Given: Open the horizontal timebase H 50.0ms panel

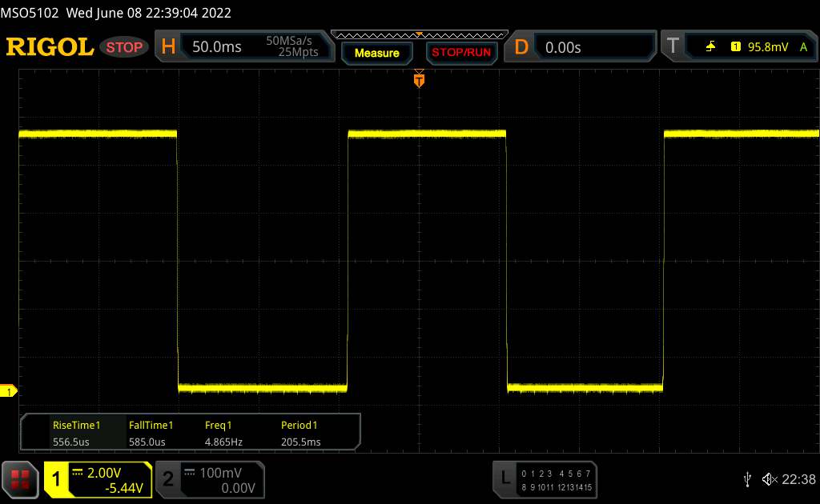Looking at the screenshot, I should [245, 46].
